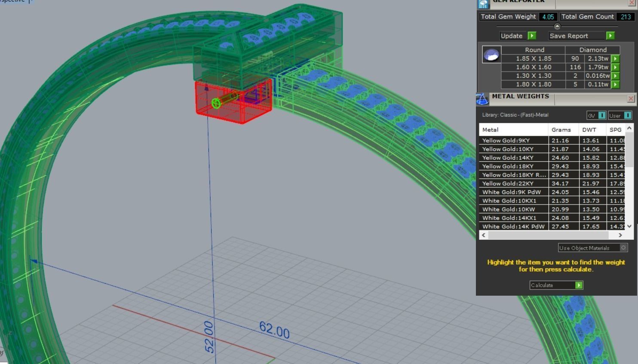Click the 1.60 X 1.60 size cell

(534, 67)
